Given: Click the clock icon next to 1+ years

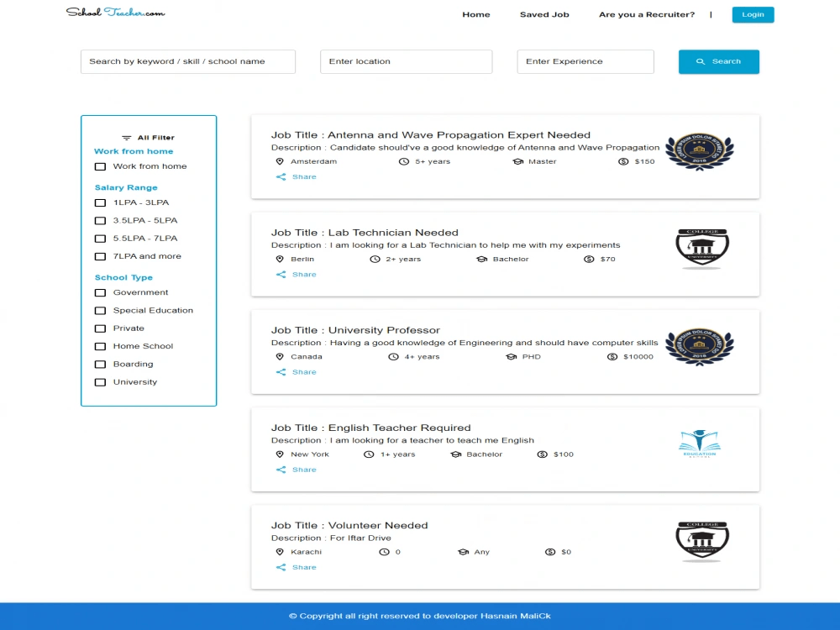Looking at the screenshot, I should [369, 454].
